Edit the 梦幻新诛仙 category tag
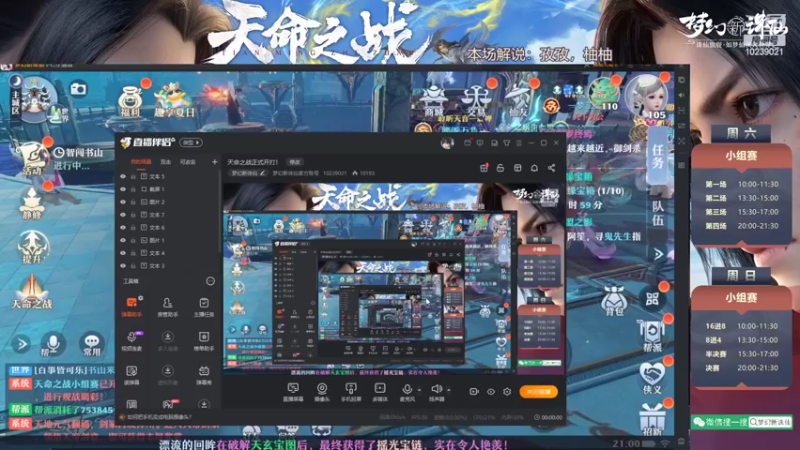The image size is (800, 450). click(x=248, y=173)
